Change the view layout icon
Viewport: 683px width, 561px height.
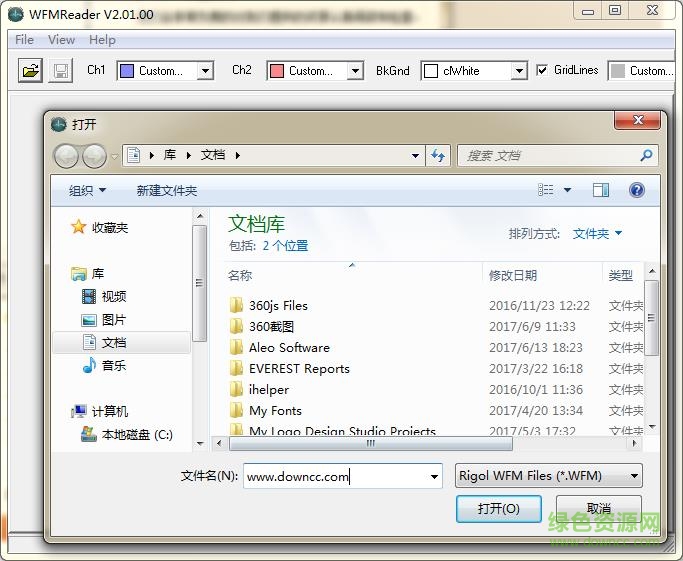click(546, 190)
